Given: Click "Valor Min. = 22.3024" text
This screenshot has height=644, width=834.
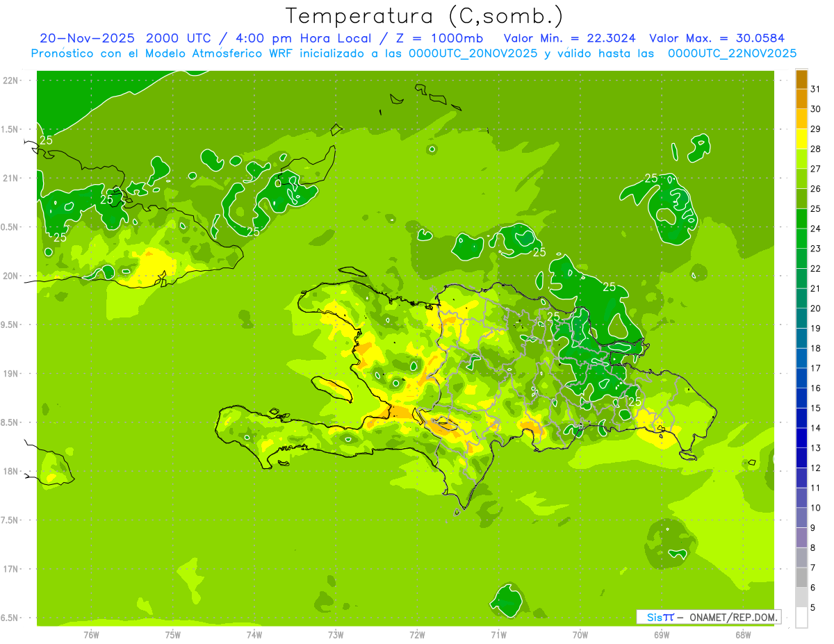Looking at the screenshot, I should (x=569, y=38).
